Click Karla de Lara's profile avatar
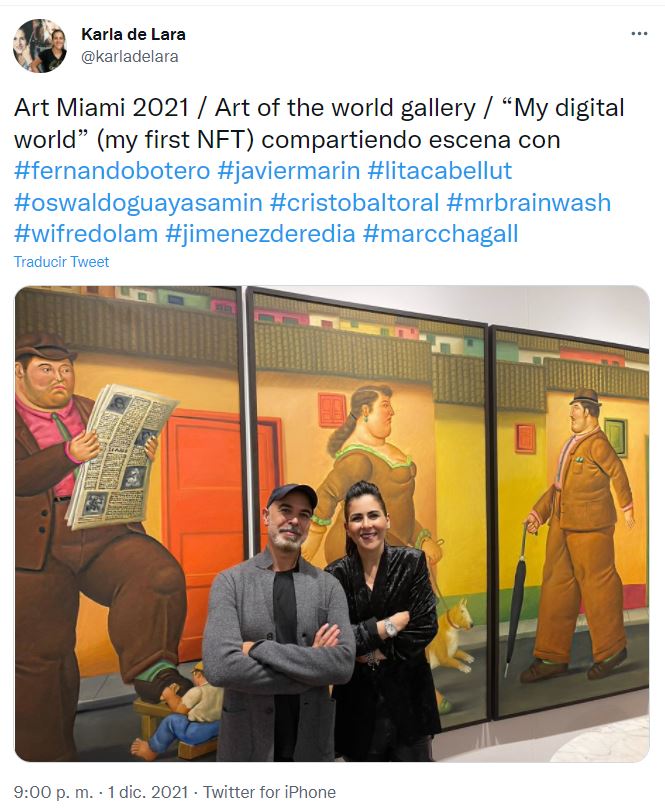The image size is (665, 810). [x=40, y=45]
